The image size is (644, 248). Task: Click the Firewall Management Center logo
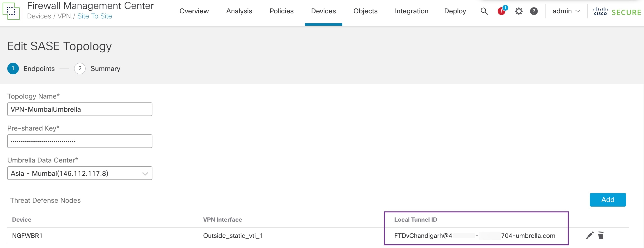(x=11, y=11)
